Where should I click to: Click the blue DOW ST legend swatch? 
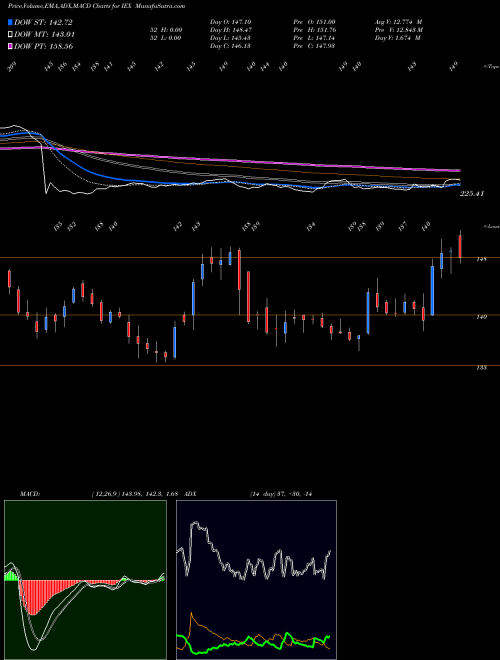click(10, 22)
